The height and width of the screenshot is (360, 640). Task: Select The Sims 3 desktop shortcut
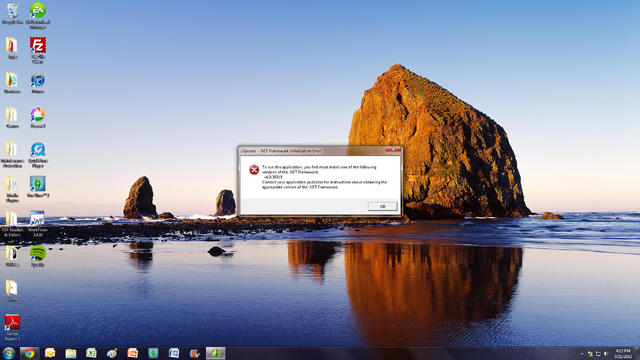click(x=38, y=187)
